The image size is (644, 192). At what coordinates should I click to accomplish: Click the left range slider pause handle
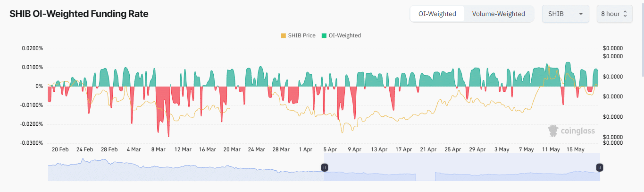(324, 167)
